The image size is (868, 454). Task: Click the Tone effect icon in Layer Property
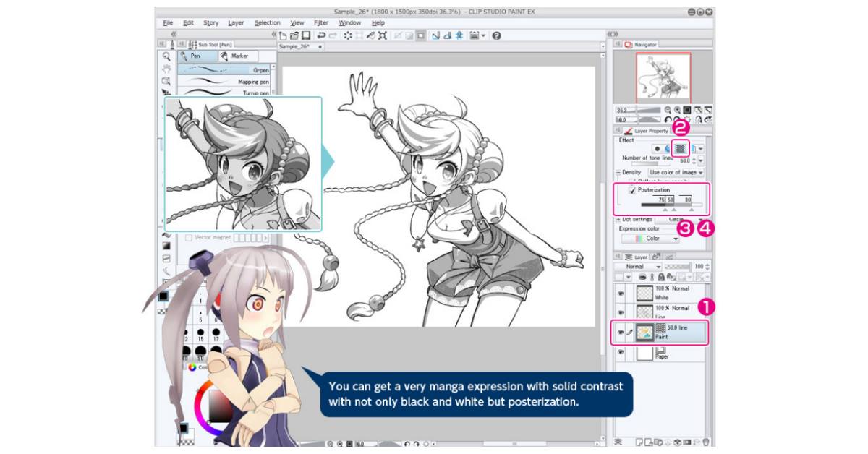681,149
